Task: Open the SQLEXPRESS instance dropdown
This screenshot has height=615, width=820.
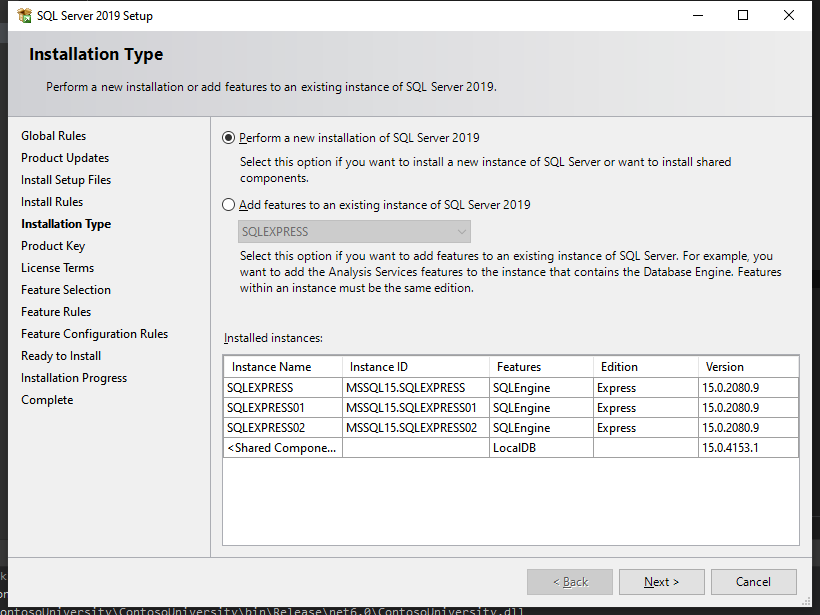Action: coord(354,232)
